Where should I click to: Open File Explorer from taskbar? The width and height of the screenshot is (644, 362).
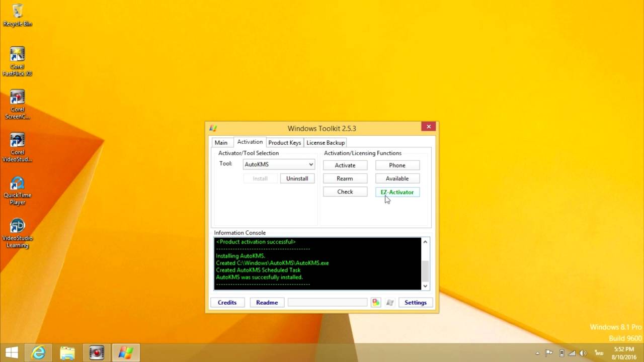click(x=67, y=353)
